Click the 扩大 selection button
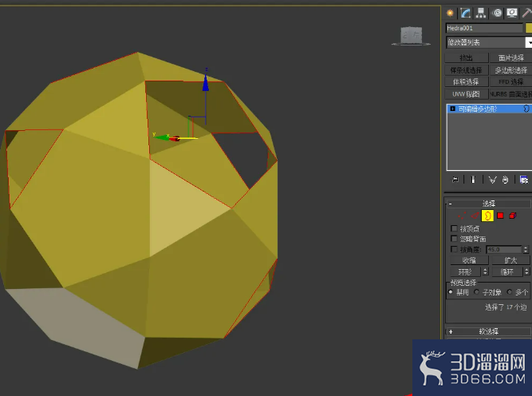Viewport: 532px width, 396px height. pos(510,260)
